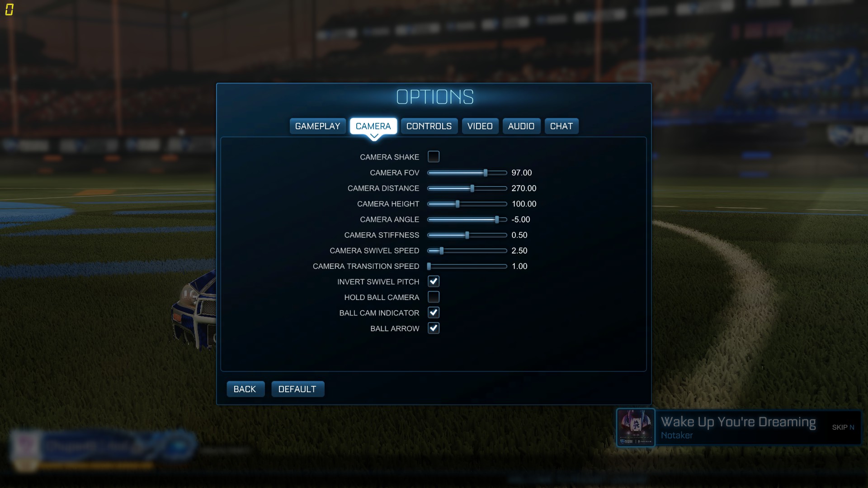This screenshot has width=868, height=488.
Task: Select the AUDIO settings tab
Action: tap(521, 126)
